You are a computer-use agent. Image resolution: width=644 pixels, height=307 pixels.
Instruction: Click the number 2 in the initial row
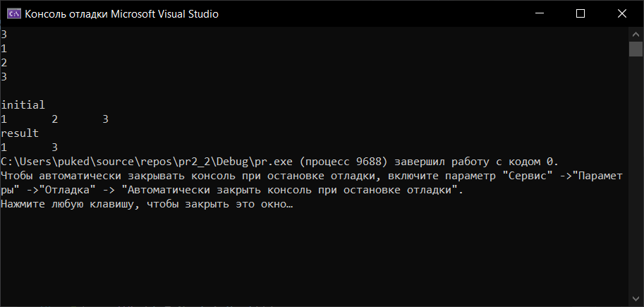[54, 119]
